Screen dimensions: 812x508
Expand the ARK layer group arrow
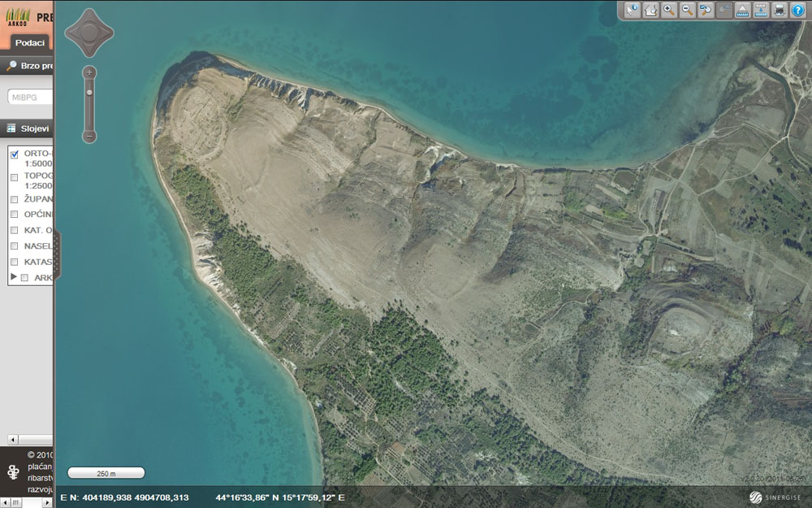[x=12, y=277]
